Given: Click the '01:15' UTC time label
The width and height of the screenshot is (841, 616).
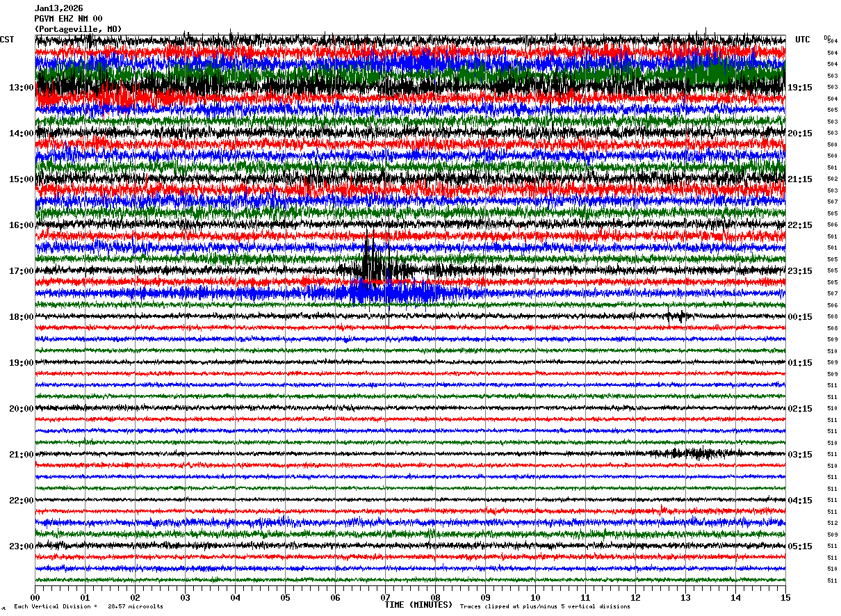Looking at the screenshot, I should pyautogui.click(x=799, y=363).
